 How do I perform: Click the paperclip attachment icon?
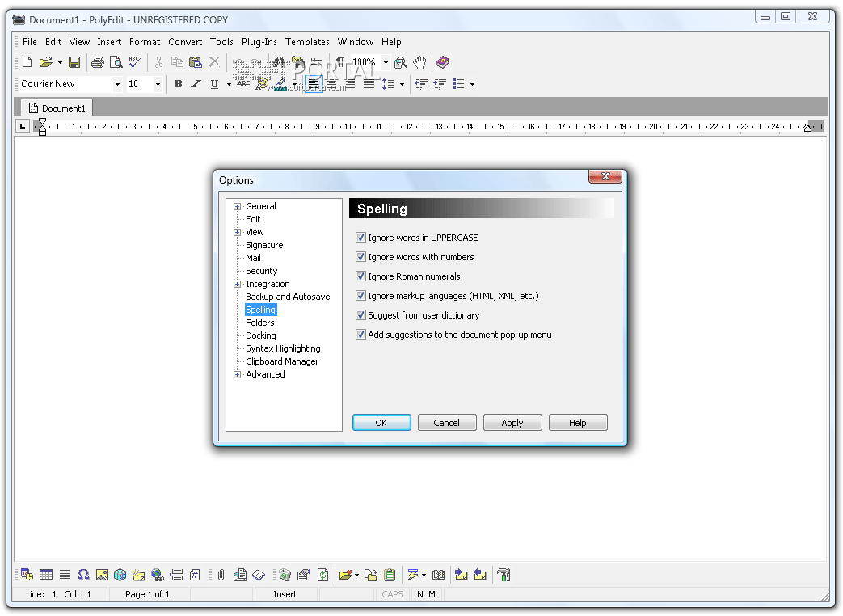point(220,575)
